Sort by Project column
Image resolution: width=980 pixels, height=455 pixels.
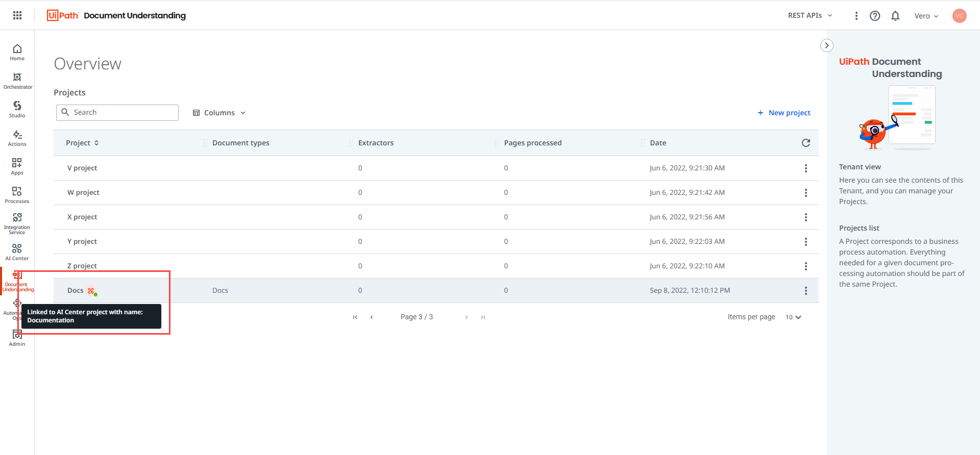point(82,143)
